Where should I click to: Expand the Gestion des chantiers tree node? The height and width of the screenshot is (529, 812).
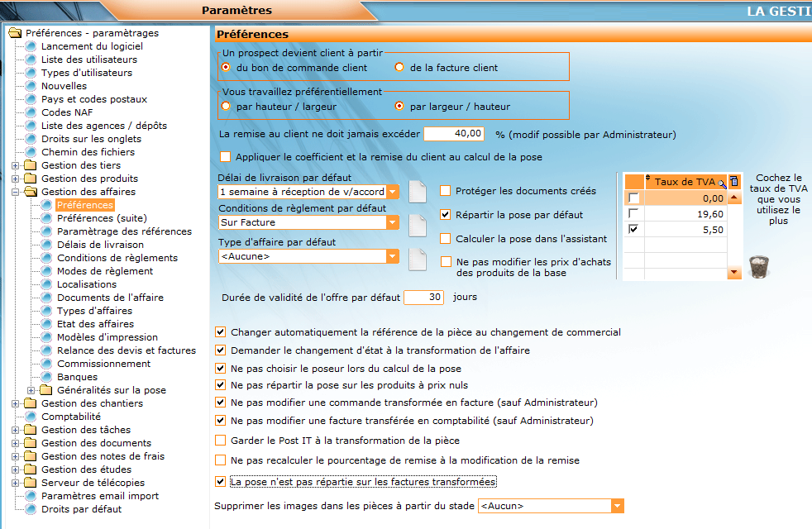click(x=16, y=403)
